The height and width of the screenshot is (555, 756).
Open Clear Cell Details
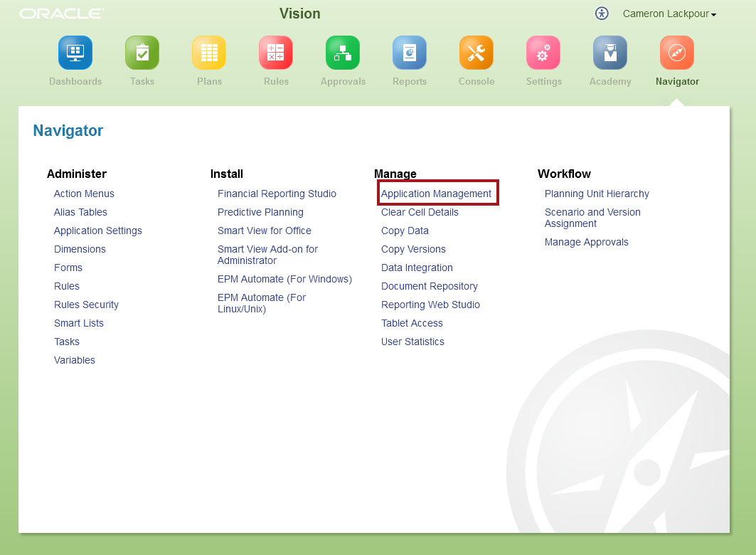click(x=420, y=212)
